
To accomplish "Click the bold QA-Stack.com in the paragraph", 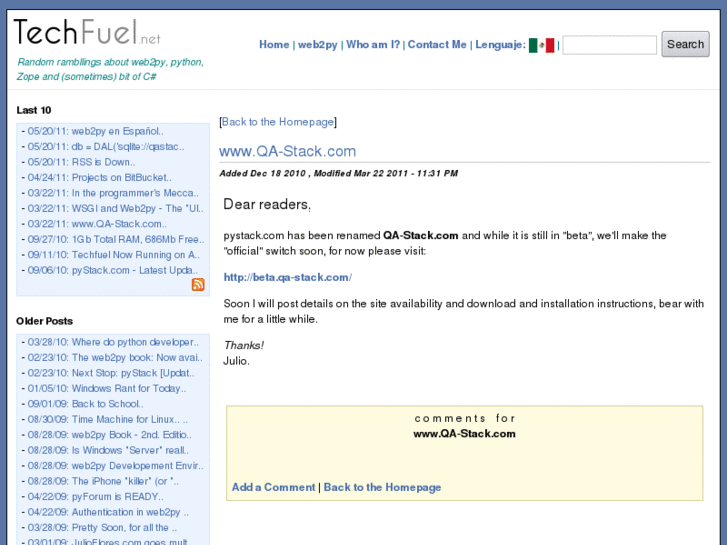I will [421, 236].
